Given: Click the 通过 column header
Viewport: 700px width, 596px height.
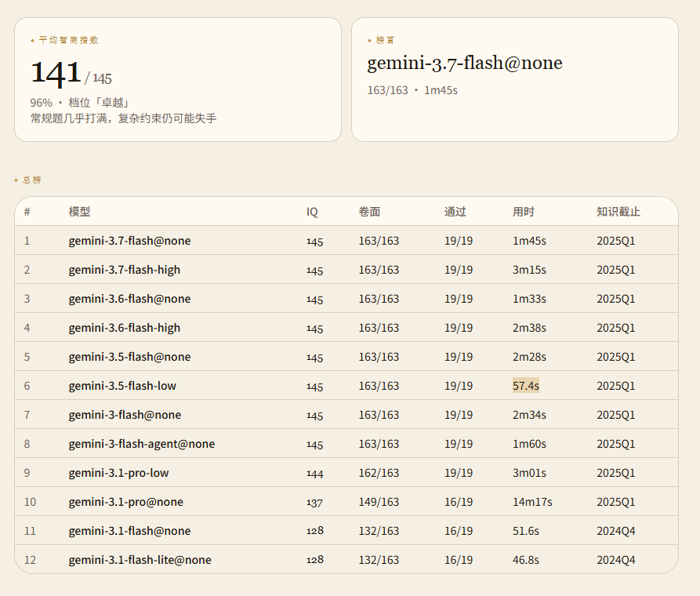Looking at the screenshot, I should [455, 211].
